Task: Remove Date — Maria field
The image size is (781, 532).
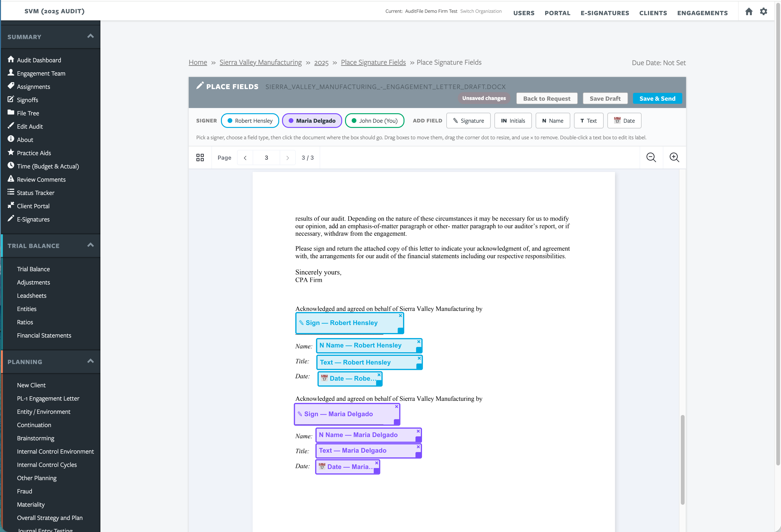Action: (377, 463)
